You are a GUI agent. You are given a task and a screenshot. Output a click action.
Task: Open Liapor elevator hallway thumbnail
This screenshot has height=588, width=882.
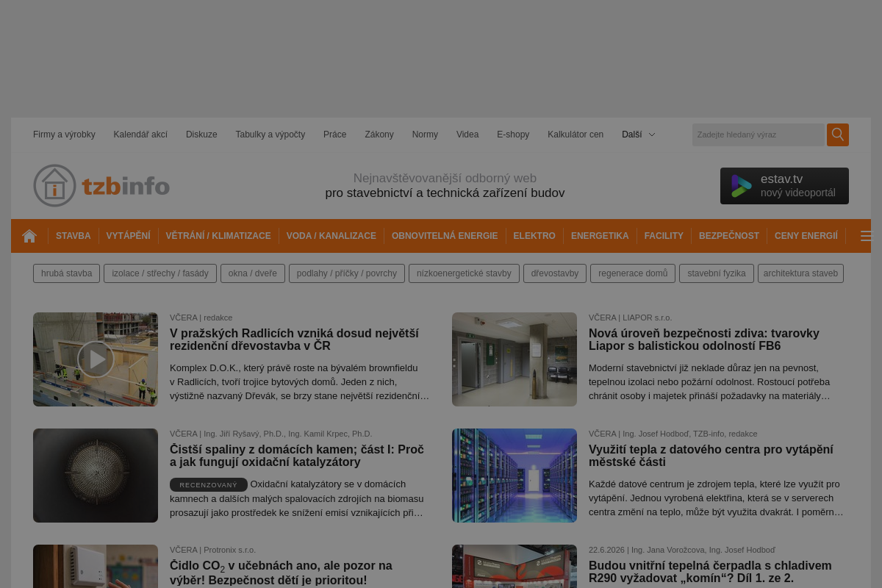coord(514,359)
